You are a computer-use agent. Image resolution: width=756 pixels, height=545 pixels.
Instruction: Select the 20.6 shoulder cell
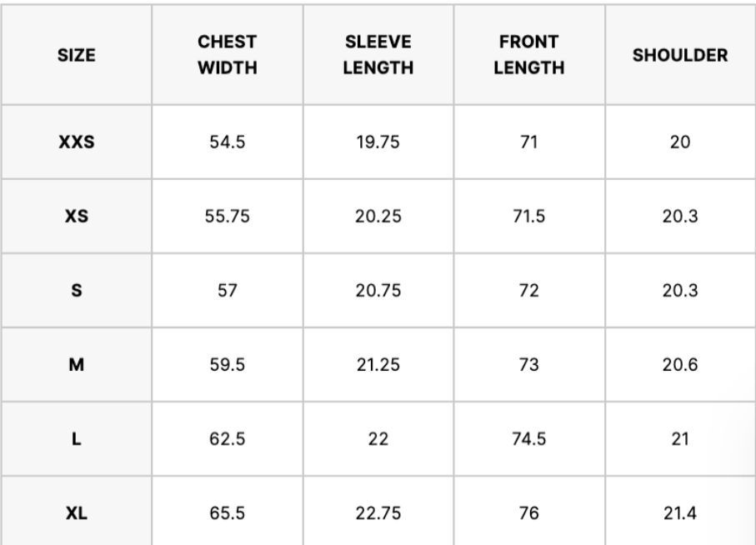[680, 366]
